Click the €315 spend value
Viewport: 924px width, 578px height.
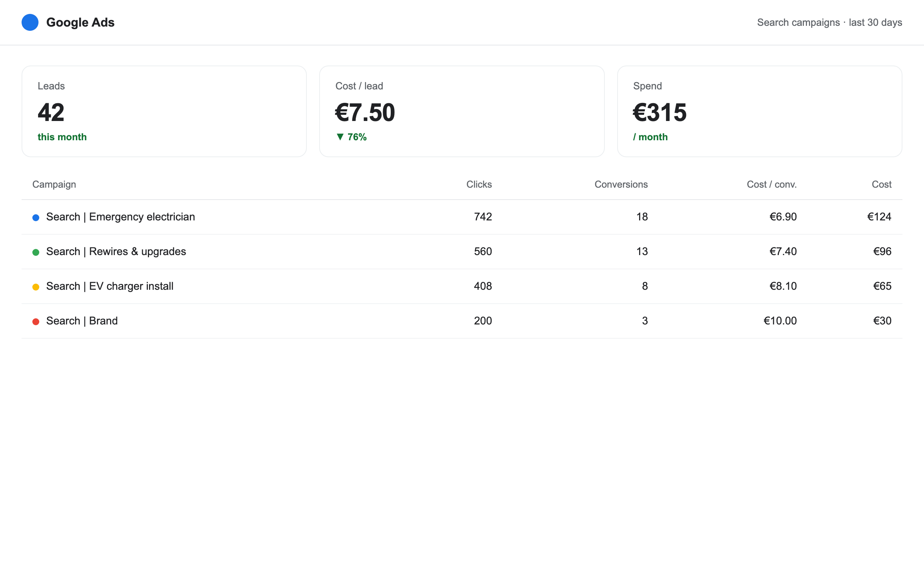click(660, 113)
